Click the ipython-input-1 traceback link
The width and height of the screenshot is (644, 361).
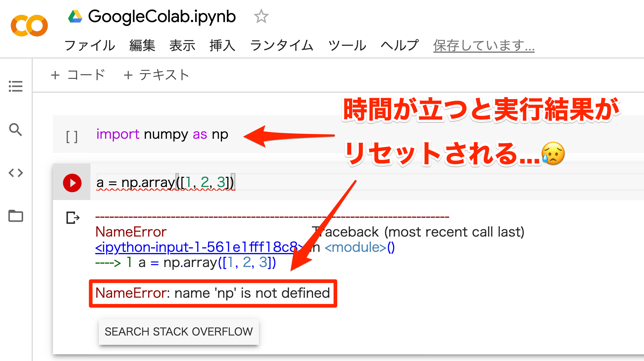pyautogui.click(x=197, y=247)
